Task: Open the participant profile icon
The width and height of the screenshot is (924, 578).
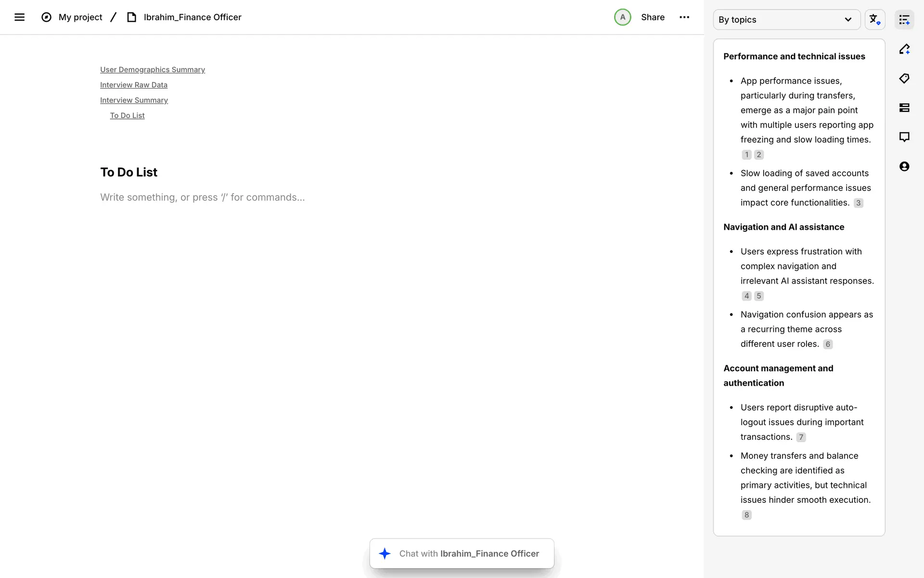Action: point(904,167)
